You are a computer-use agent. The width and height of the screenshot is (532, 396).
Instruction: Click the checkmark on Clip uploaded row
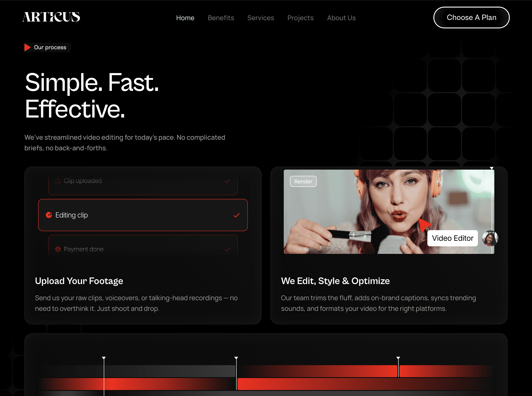pyautogui.click(x=227, y=181)
